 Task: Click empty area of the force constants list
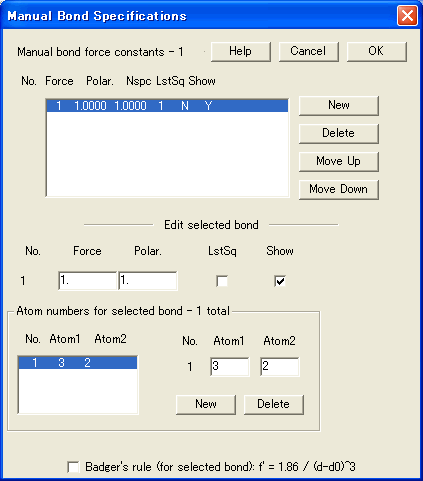pyautogui.click(x=167, y=154)
